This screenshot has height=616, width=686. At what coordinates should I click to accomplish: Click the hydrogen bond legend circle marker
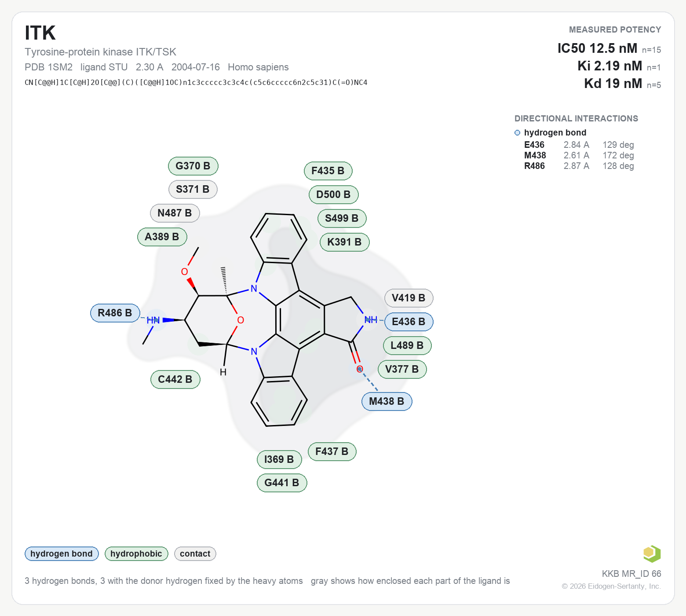pyautogui.click(x=517, y=133)
